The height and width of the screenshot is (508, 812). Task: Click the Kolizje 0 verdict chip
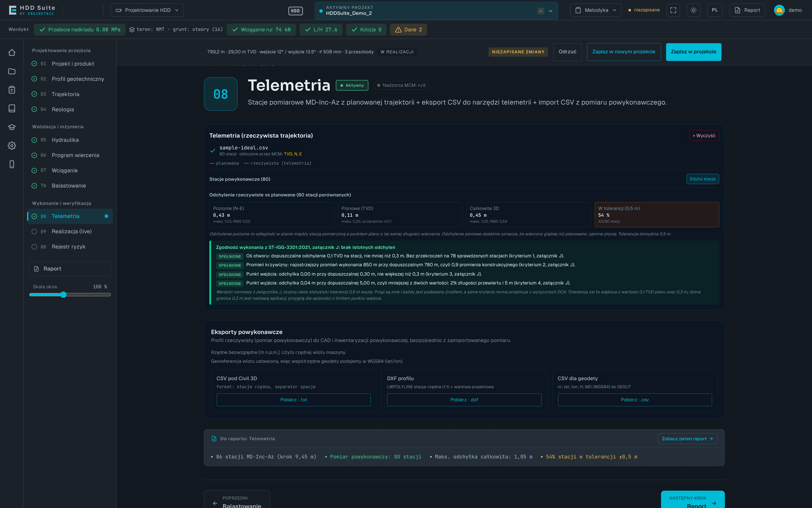click(366, 30)
